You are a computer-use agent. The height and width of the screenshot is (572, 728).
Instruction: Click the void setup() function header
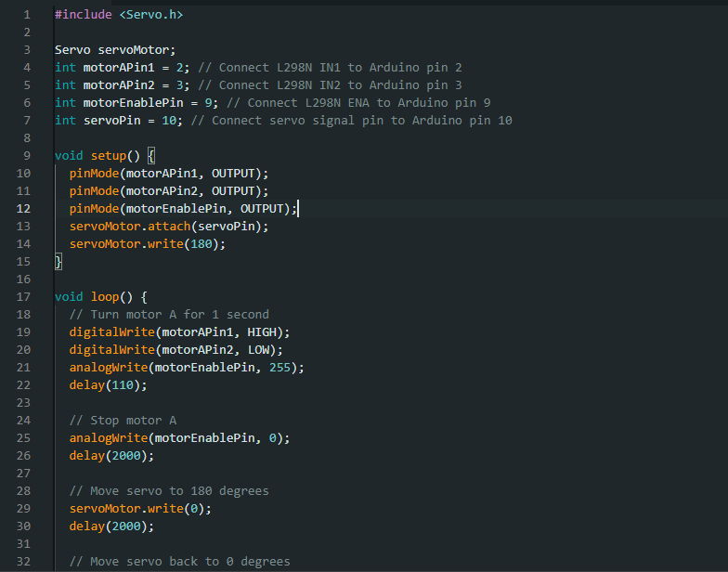pyautogui.click(x=105, y=156)
